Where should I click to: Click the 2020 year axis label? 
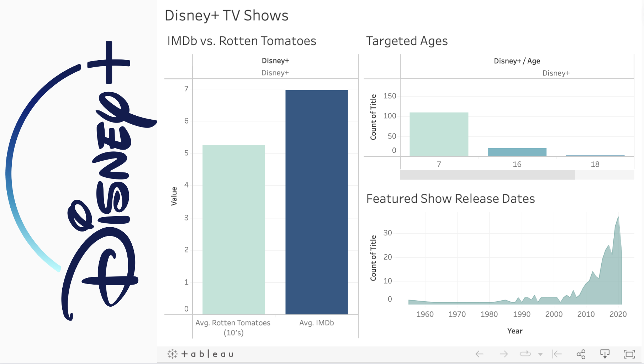618,314
